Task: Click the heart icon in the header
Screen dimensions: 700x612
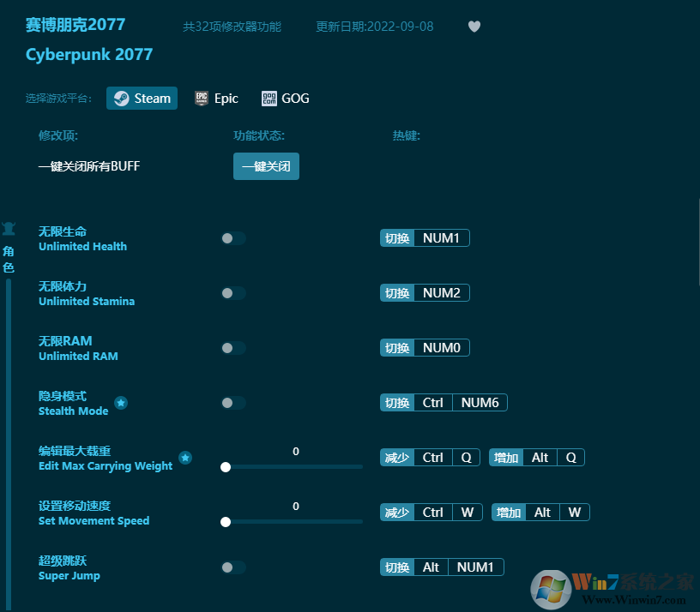Action: coord(474,27)
